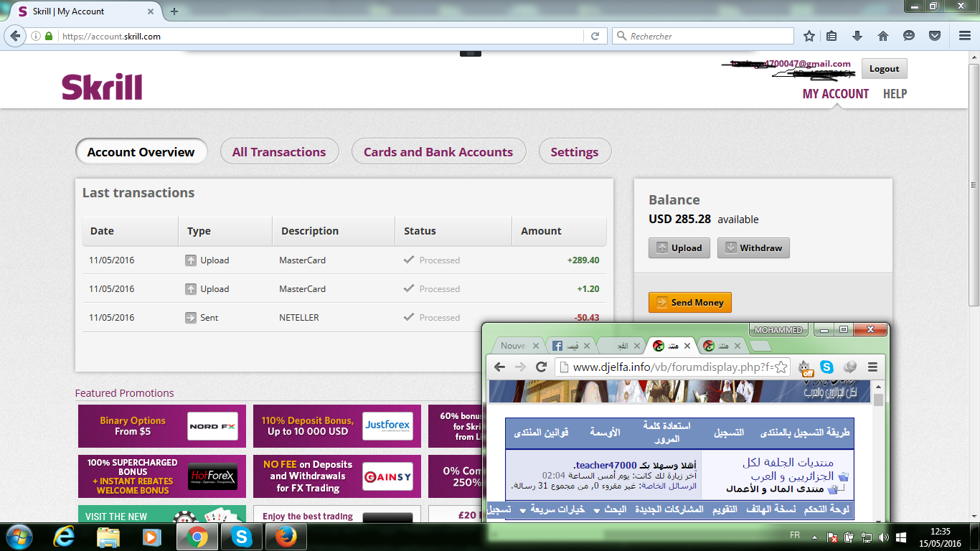Open Cards and Bank Accounts tab
Image resolution: width=980 pixels, height=551 pixels.
[x=438, y=151]
